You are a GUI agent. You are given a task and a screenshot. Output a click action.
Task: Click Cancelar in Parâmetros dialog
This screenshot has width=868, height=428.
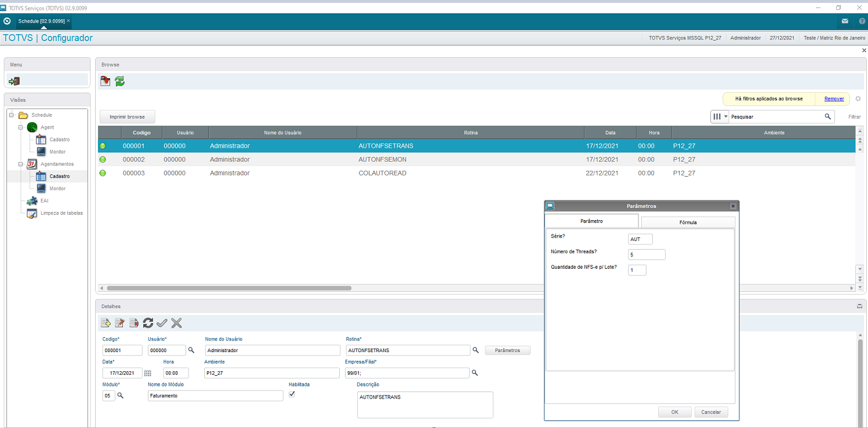pos(711,412)
